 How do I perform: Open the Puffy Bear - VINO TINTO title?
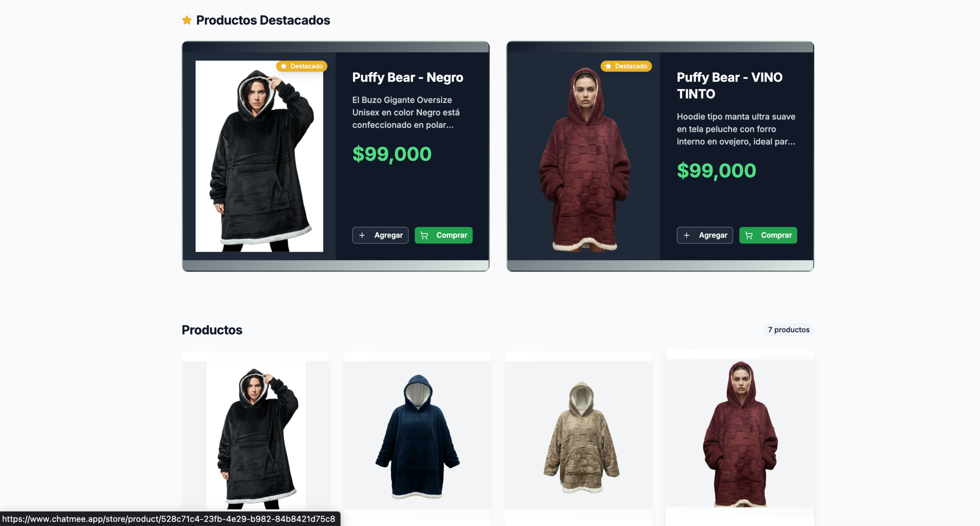(730, 86)
